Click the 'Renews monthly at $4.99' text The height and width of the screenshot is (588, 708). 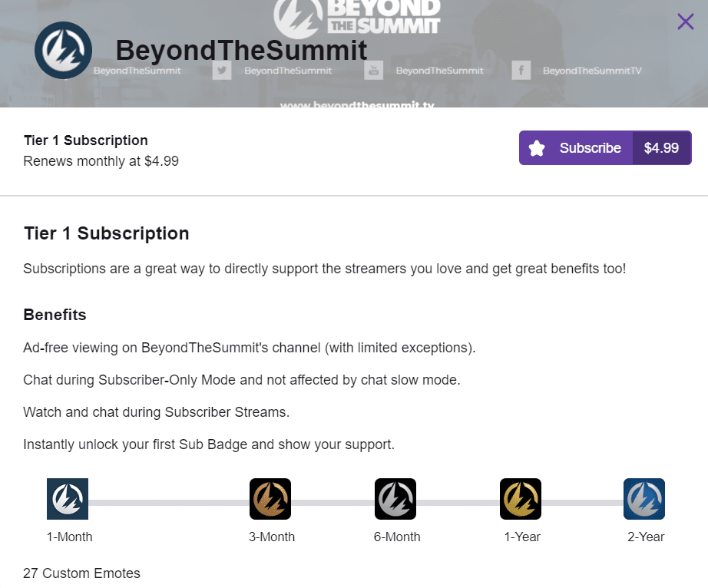(x=101, y=161)
